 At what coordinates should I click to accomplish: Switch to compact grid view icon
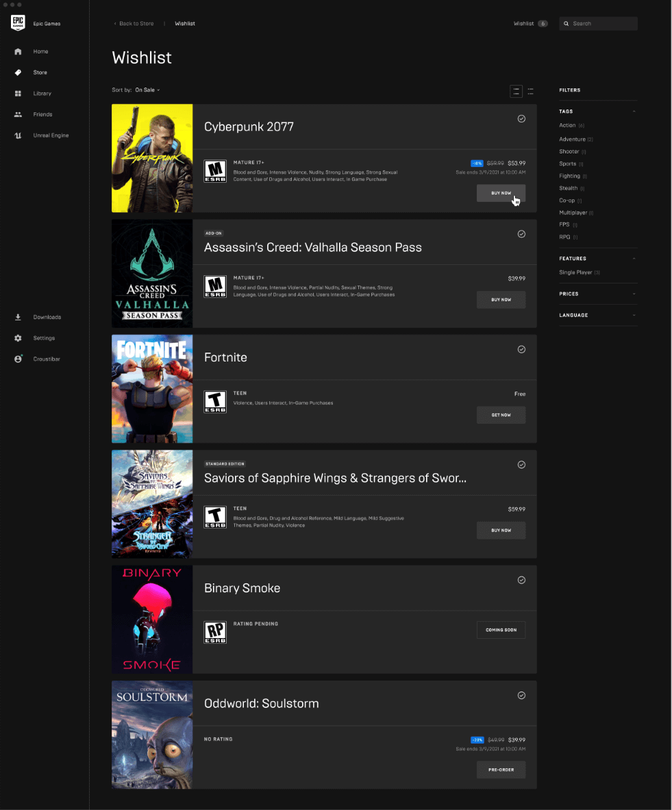click(x=531, y=90)
